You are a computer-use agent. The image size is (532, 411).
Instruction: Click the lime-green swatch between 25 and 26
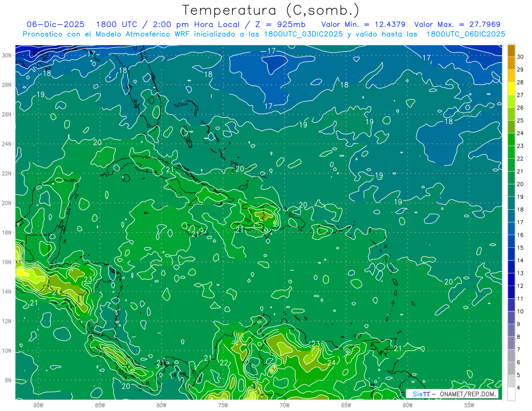point(512,114)
